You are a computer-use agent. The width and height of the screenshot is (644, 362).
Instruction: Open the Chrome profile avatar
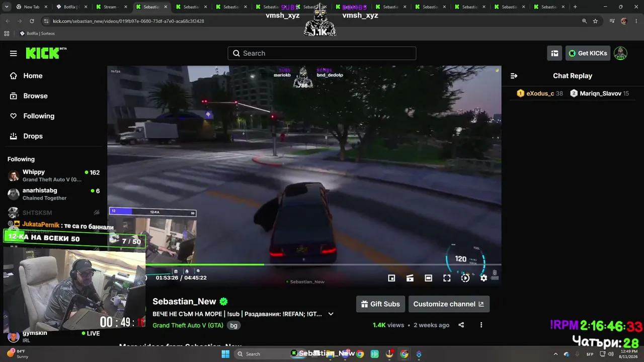coord(624,21)
